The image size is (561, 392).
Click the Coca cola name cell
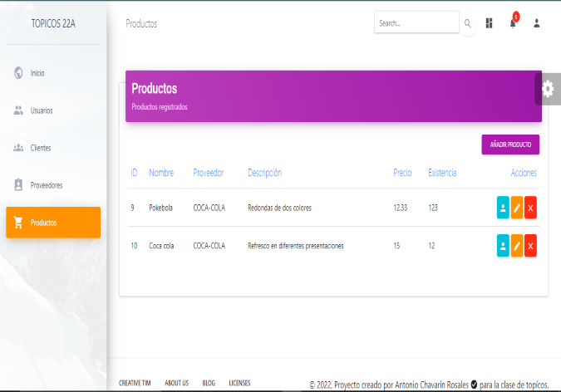pyautogui.click(x=161, y=246)
